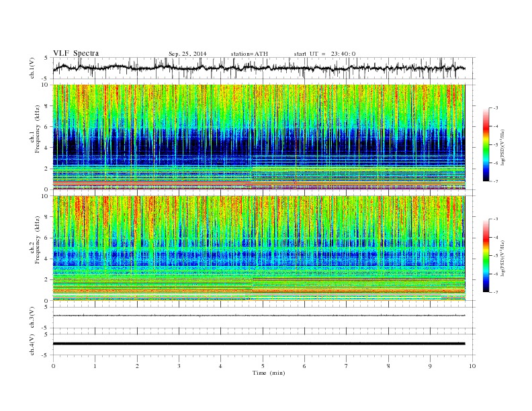Image resolution: width=532 pixels, height=411 pixels.
Task: Click the ch.1 voltage waveform trace
Action: pos(259,68)
